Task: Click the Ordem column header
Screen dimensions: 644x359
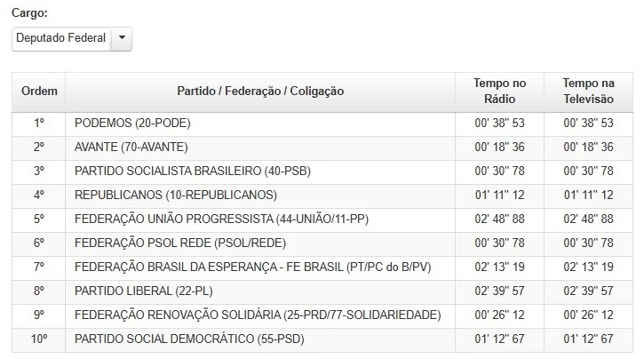Action: click(39, 92)
